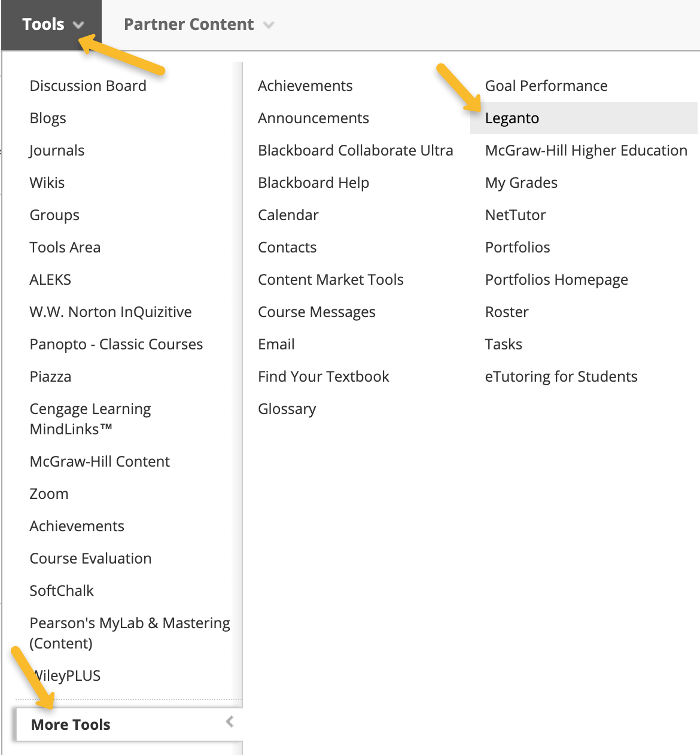This screenshot has height=755, width=700.
Task: Open the Calendar tool
Action: point(288,215)
